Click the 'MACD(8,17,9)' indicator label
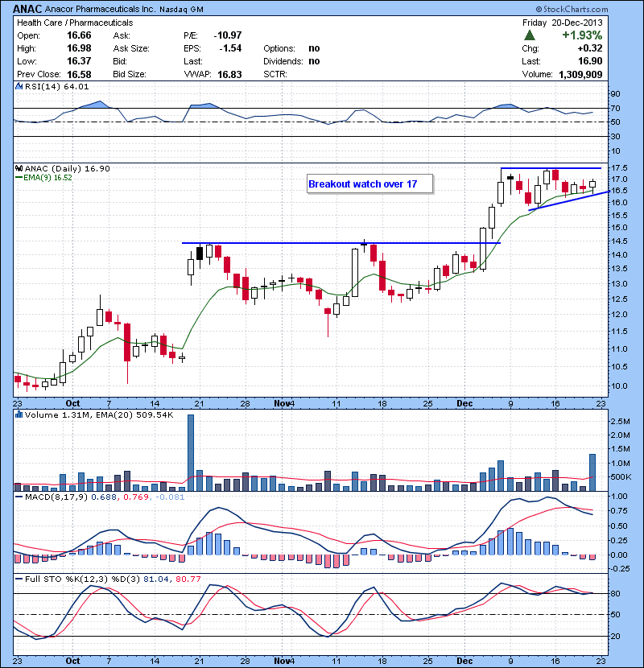The height and width of the screenshot is (668, 644). coord(56,497)
